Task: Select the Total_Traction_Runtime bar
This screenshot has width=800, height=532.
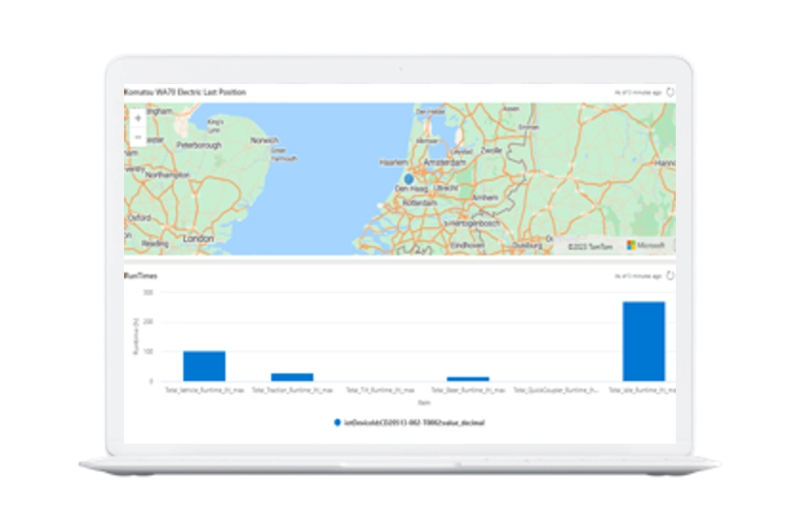Action: click(292, 377)
